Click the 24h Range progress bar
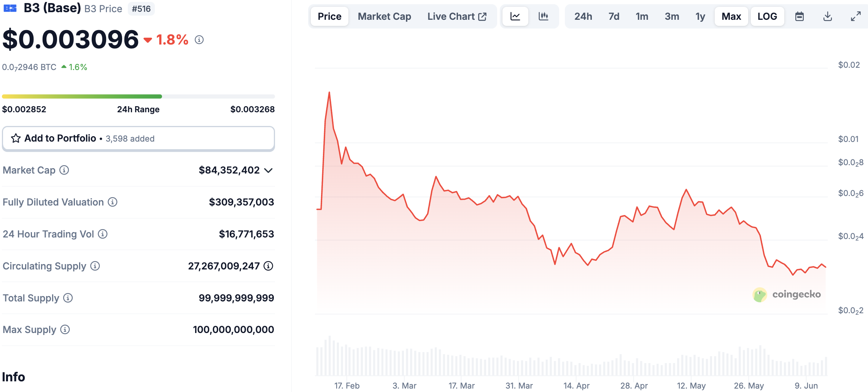This screenshot has width=868, height=392. point(138,97)
